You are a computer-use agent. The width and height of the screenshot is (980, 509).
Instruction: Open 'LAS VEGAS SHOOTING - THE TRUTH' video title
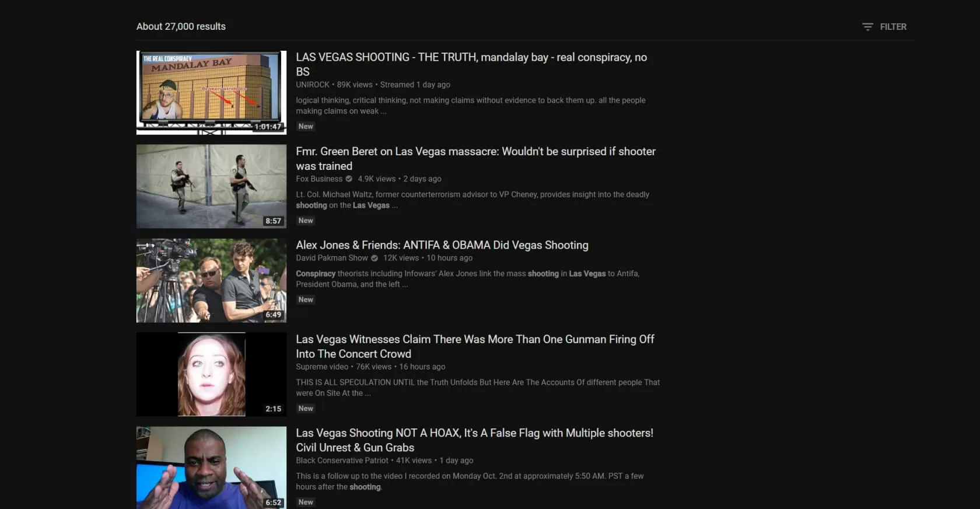pyautogui.click(x=471, y=64)
